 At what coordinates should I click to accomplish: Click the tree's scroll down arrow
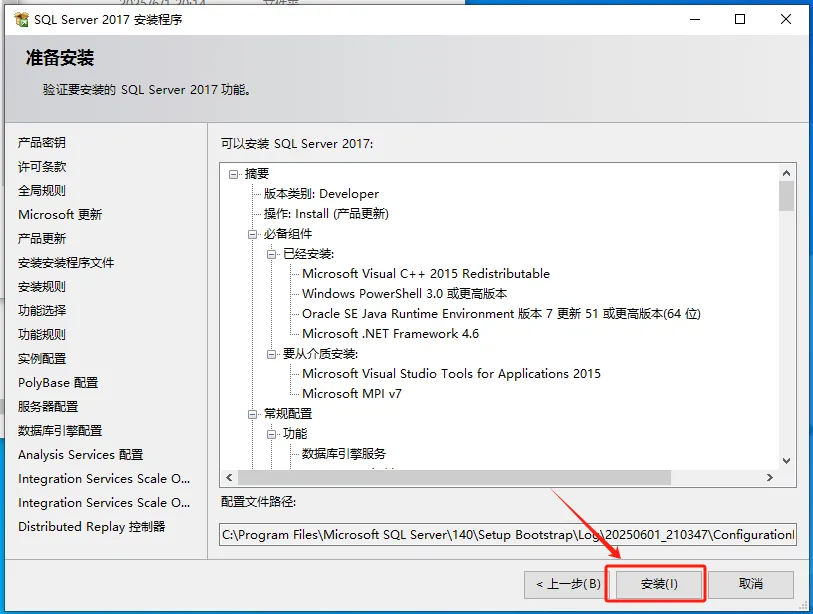[787, 460]
